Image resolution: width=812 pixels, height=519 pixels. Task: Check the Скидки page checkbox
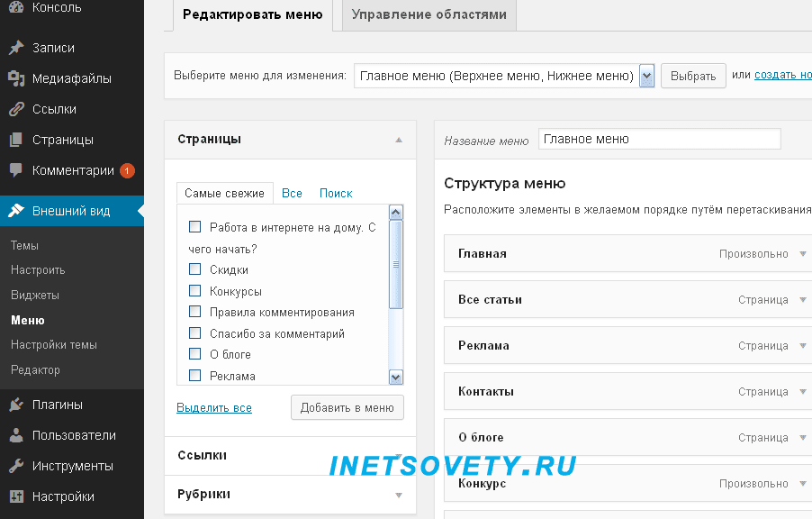194,269
